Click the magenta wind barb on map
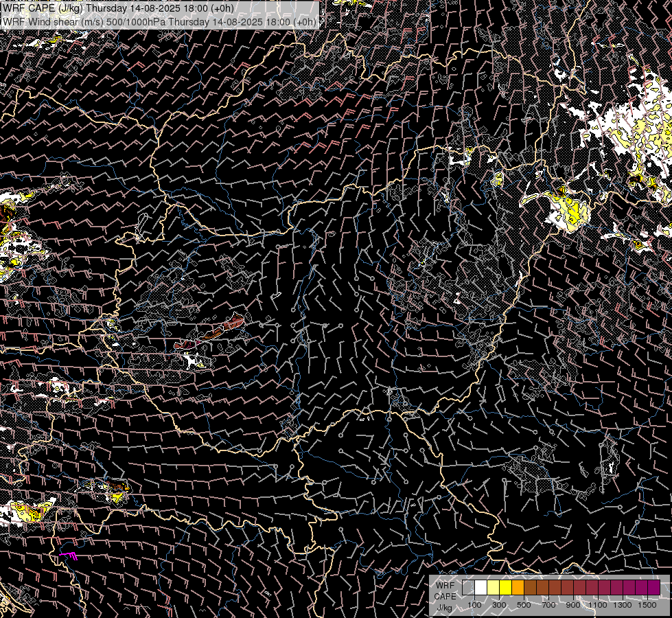The height and width of the screenshot is (618, 672). (69, 556)
